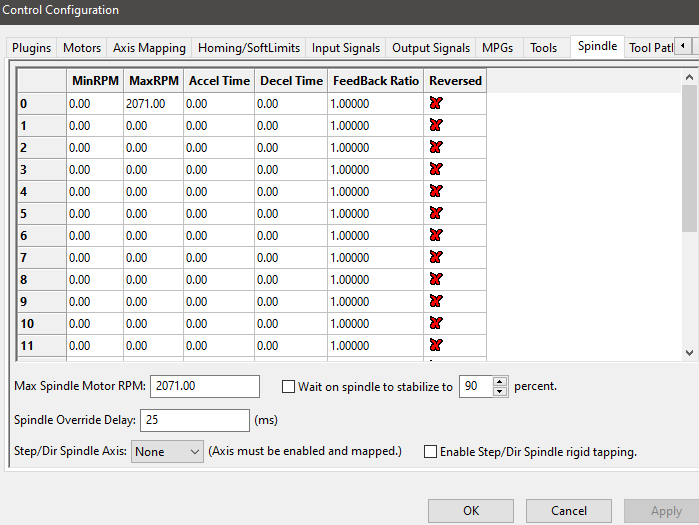Screen dimensions: 699x525
Task: Click the FeedBack Ratio column header
Action: [375, 81]
